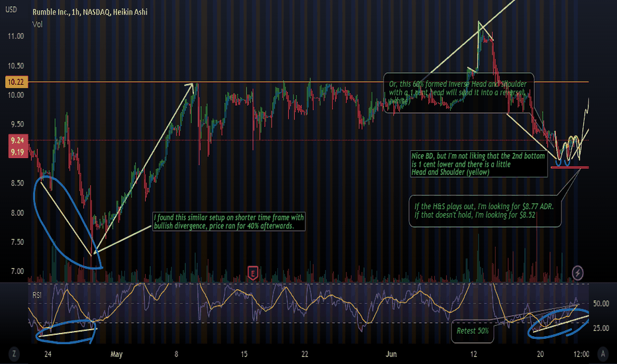Click the 'RSI' indicator label
The width and height of the screenshot is (617, 364).
tap(37, 295)
